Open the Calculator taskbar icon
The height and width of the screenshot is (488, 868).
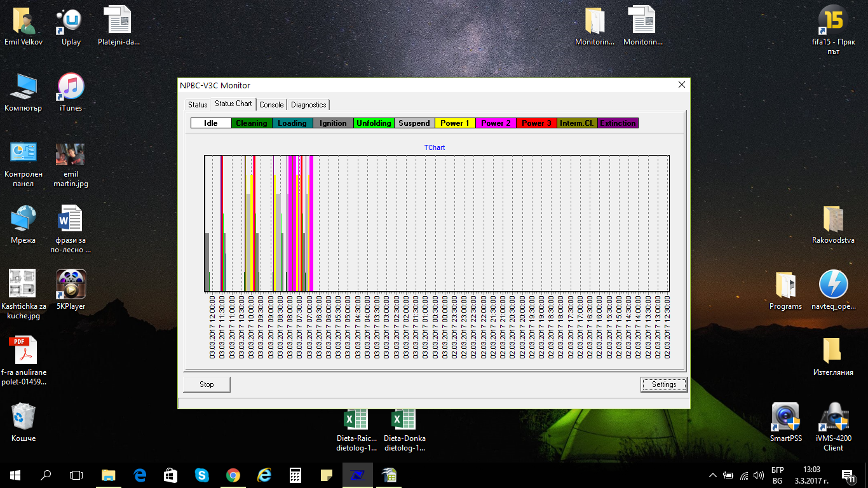click(x=295, y=475)
